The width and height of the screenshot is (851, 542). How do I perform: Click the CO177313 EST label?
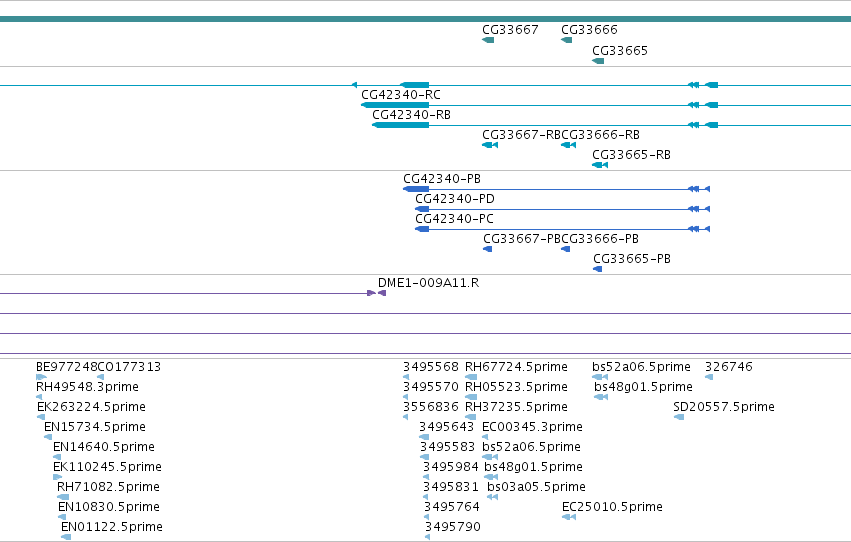click(129, 367)
